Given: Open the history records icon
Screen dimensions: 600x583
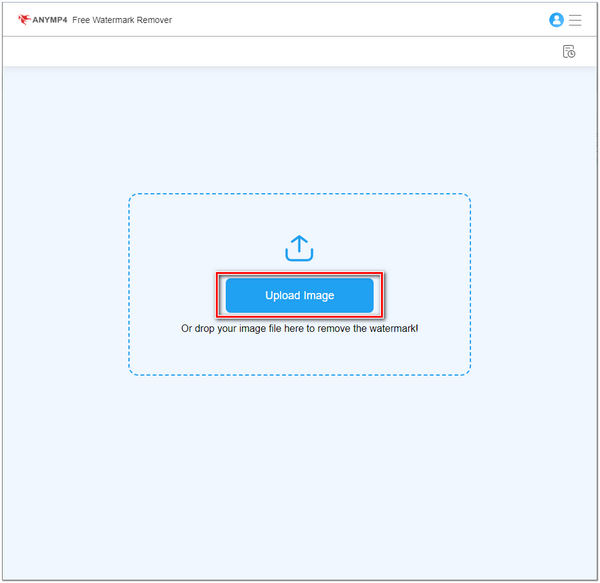Looking at the screenshot, I should tap(569, 52).
